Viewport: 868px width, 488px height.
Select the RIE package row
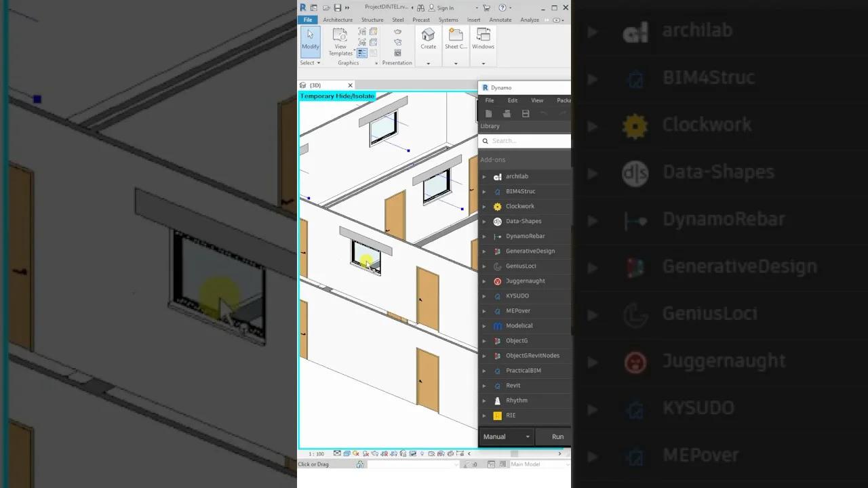click(x=525, y=415)
